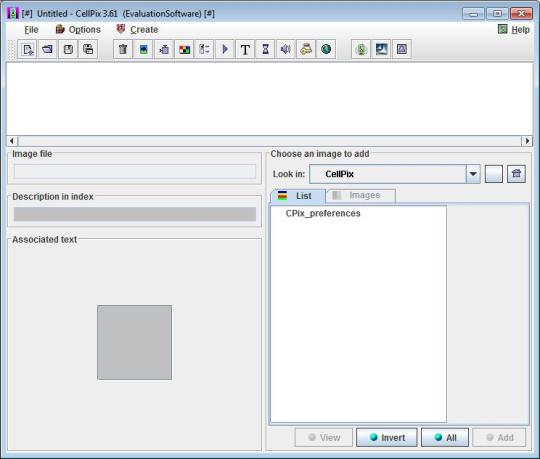Click the Image file input field
Image resolution: width=540 pixels, height=459 pixels.
point(135,171)
